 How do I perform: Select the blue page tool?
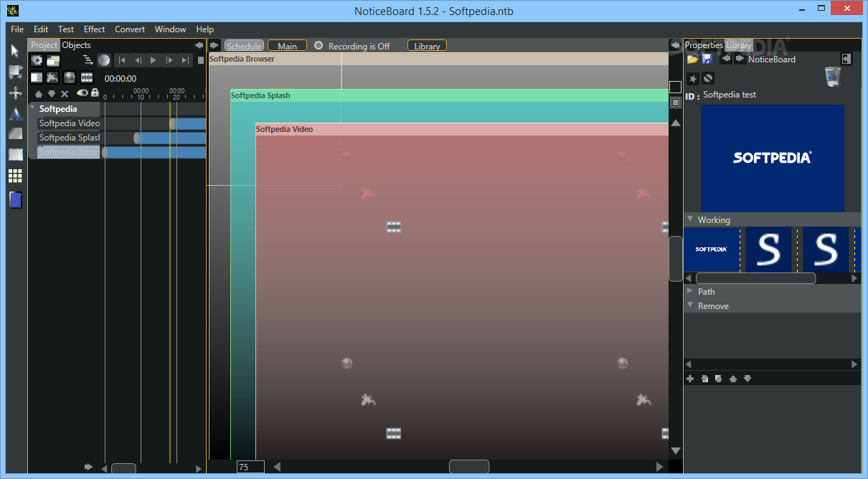[15, 200]
